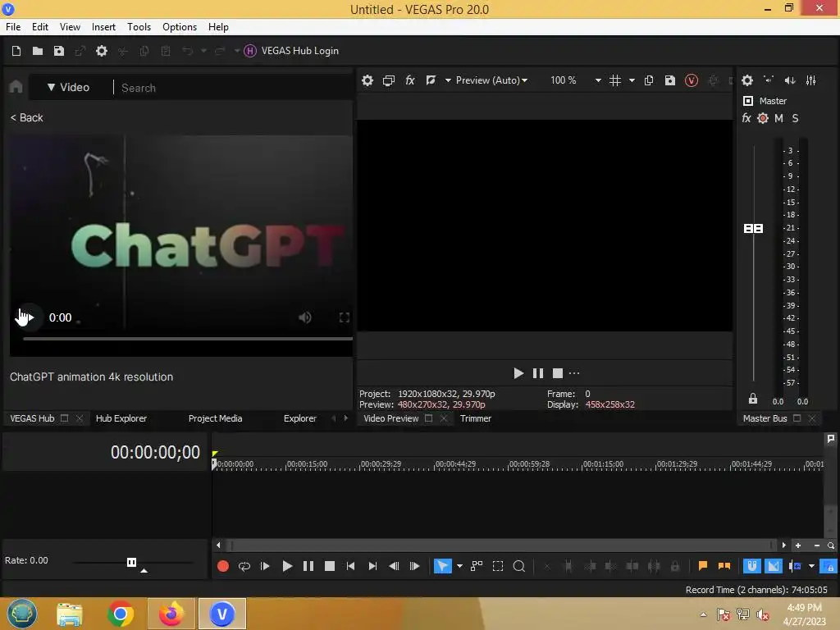Open Master FX button
The height and width of the screenshot is (630, 840).
[746, 118]
